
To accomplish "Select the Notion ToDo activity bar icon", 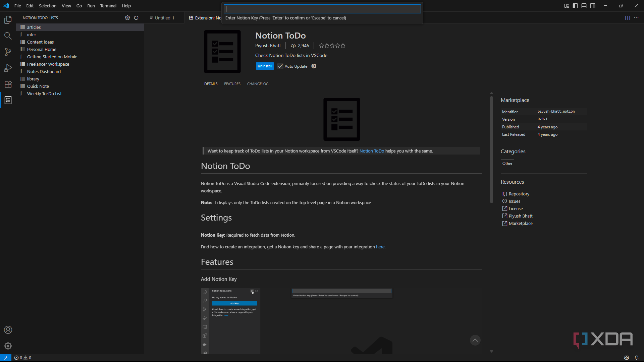I will point(8,100).
